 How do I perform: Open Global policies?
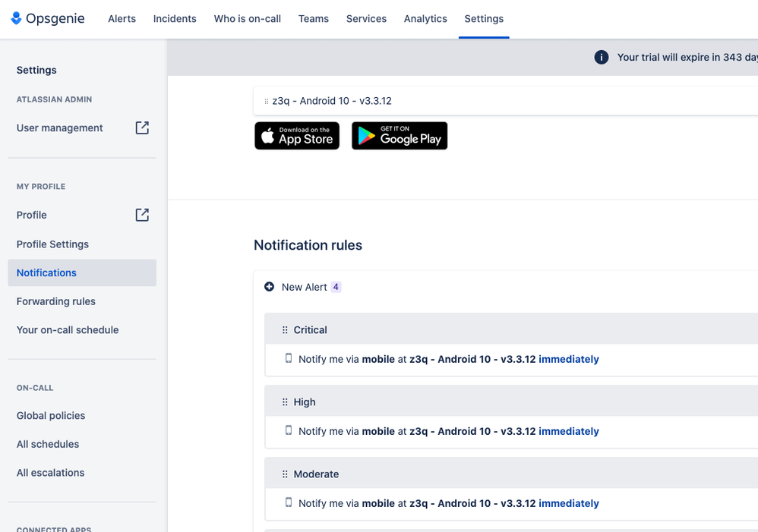pyautogui.click(x=51, y=416)
